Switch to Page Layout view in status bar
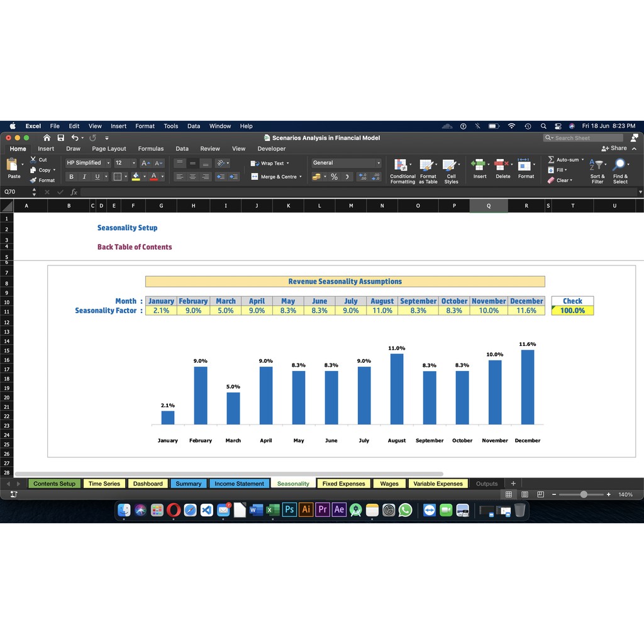Viewport: 644px width, 644px height. pyautogui.click(x=525, y=495)
